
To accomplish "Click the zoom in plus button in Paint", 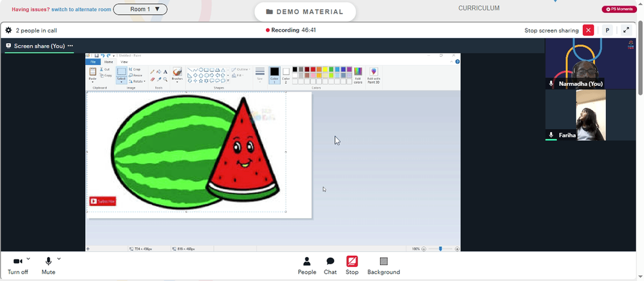I will click(x=457, y=249).
